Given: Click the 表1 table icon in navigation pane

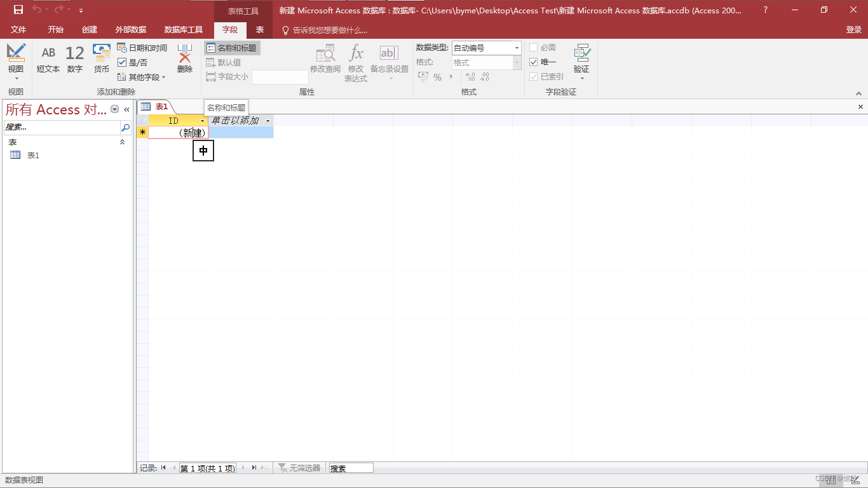Looking at the screenshot, I should [16, 155].
